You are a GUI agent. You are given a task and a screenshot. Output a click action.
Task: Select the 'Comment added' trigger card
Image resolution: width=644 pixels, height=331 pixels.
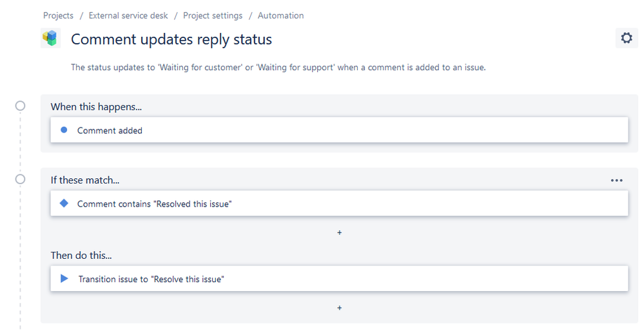[x=339, y=130]
